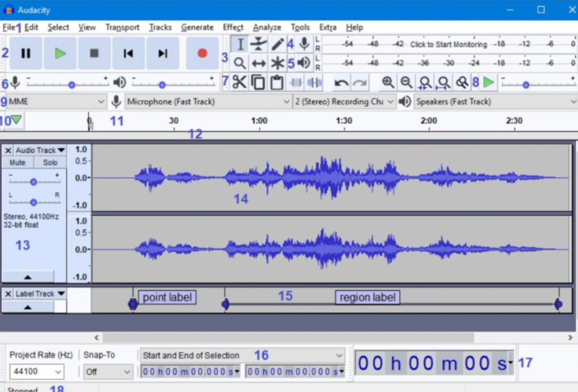Fit project to width icon
578x392 pixels.
pyautogui.click(x=444, y=82)
